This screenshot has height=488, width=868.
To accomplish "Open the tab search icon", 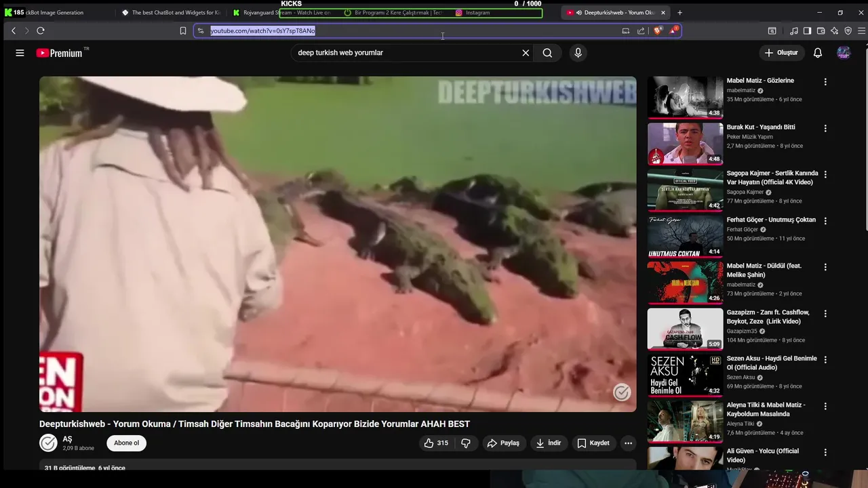I will click(772, 30).
